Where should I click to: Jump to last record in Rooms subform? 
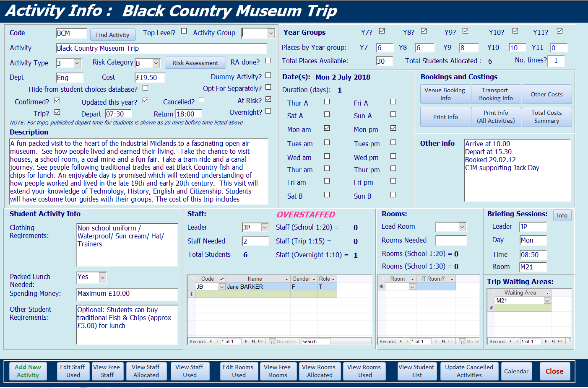click(443, 341)
